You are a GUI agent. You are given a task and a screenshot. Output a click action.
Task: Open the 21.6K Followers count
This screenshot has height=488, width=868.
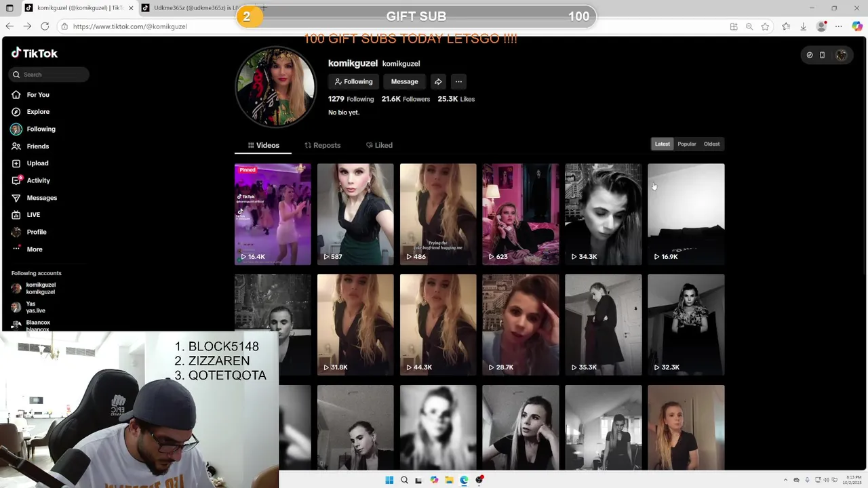coord(406,99)
